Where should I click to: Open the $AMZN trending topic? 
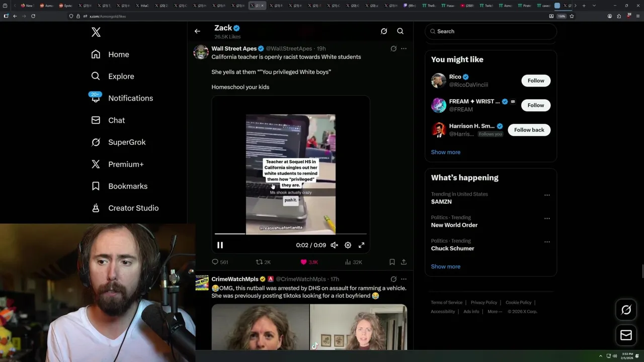[441, 202]
